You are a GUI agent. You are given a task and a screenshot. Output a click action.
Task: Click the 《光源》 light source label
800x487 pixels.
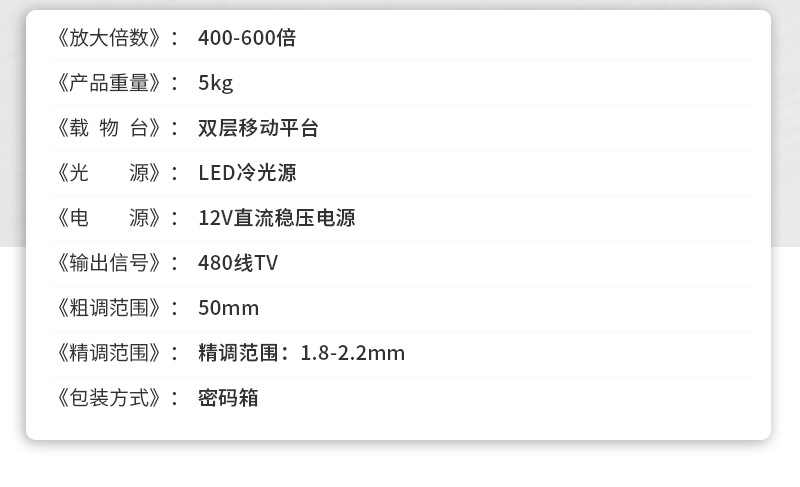[108, 173]
